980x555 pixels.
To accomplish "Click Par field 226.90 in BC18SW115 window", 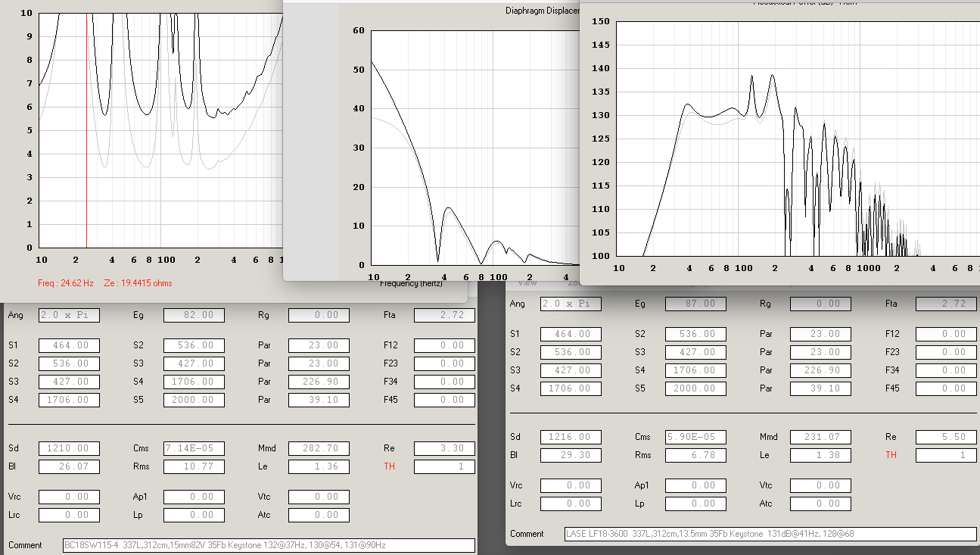I will click(319, 382).
